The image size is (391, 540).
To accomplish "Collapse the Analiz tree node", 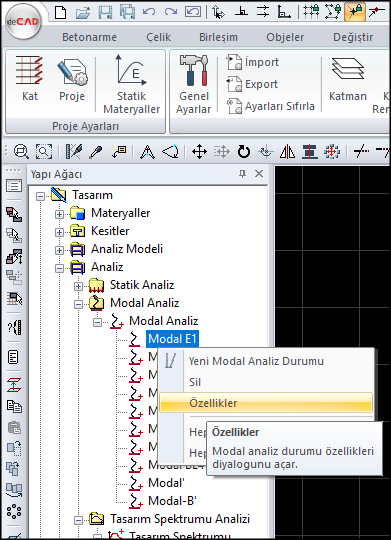I will point(59,268).
